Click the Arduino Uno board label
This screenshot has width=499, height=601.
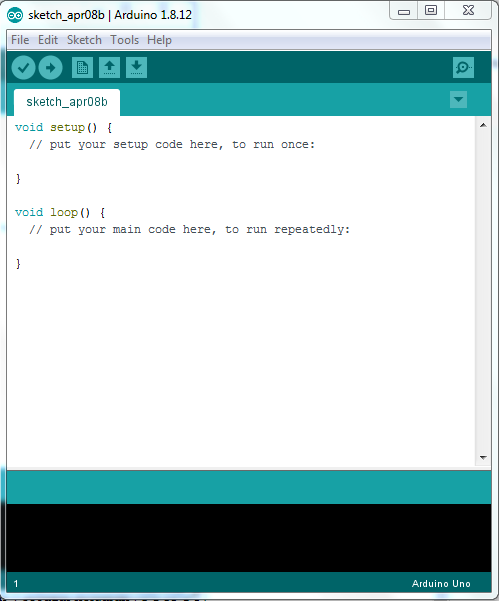(x=441, y=583)
